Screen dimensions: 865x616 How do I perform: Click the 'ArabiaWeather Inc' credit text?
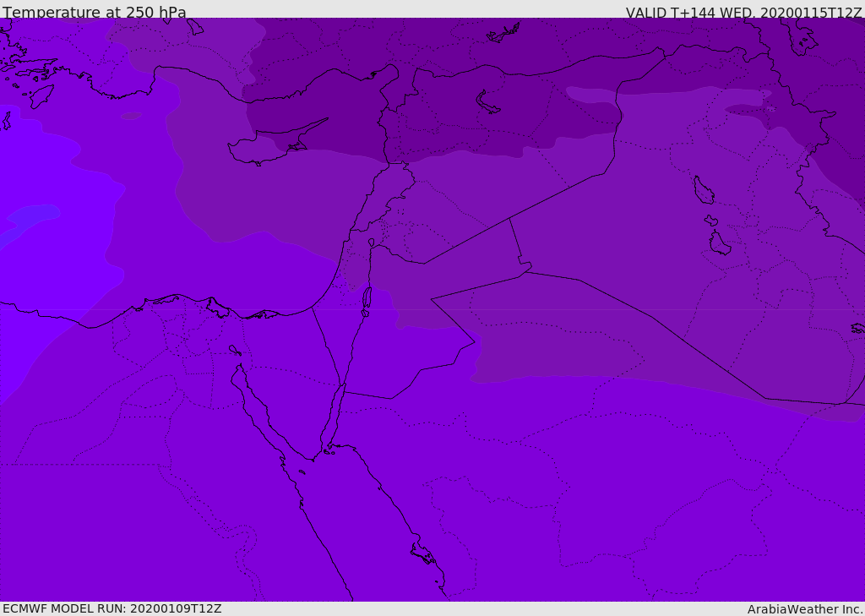[805, 609]
